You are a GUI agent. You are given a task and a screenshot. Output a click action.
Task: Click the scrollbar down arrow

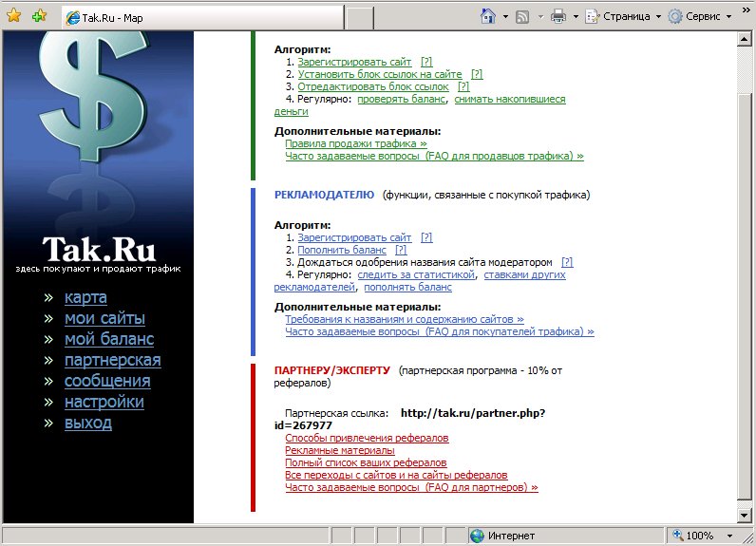tap(744, 516)
